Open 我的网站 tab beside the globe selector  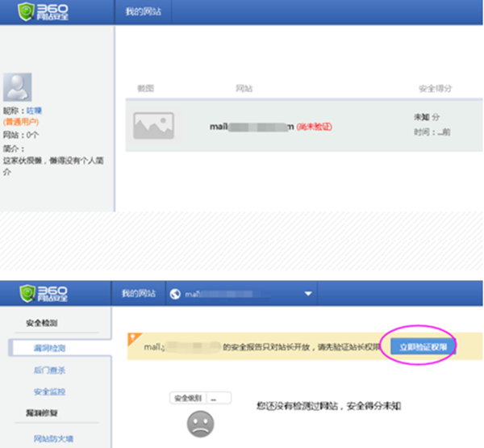[x=139, y=293]
